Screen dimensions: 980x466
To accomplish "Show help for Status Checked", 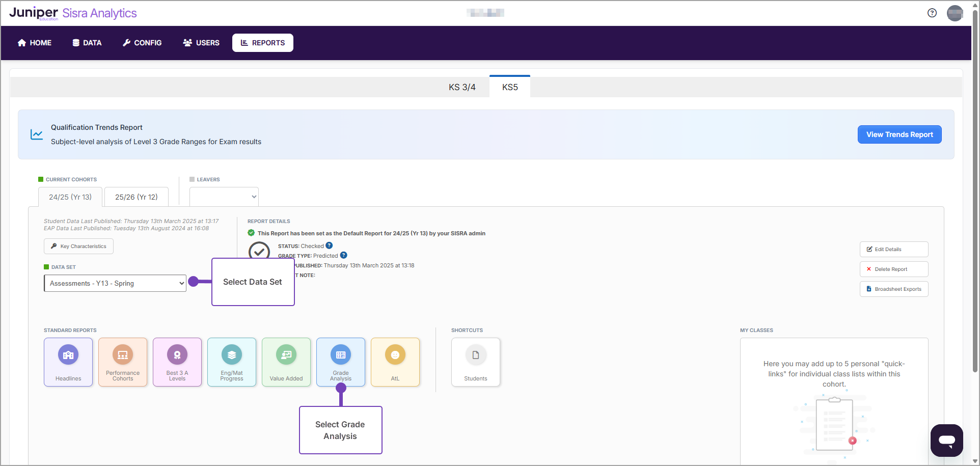I will tap(329, 245).
